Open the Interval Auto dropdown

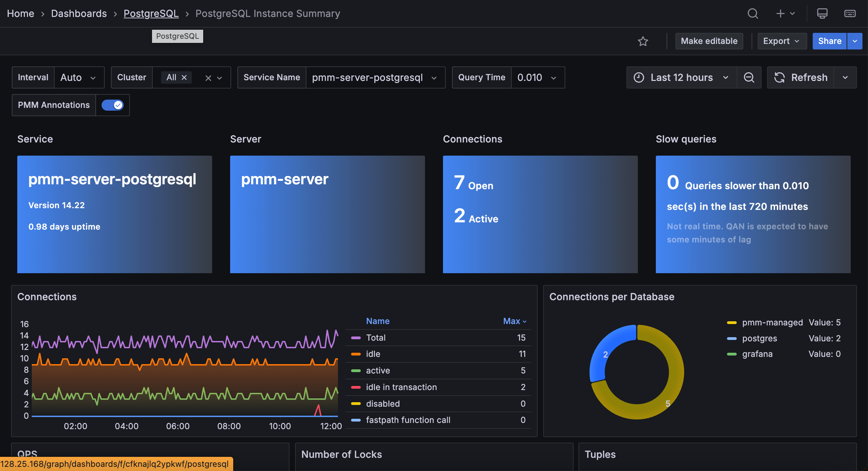[79, 77]
